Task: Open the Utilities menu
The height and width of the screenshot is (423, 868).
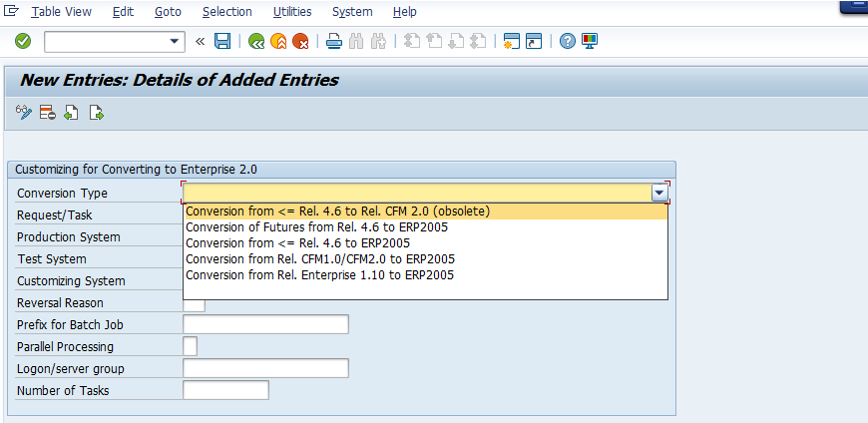Action: click(292, 12)
